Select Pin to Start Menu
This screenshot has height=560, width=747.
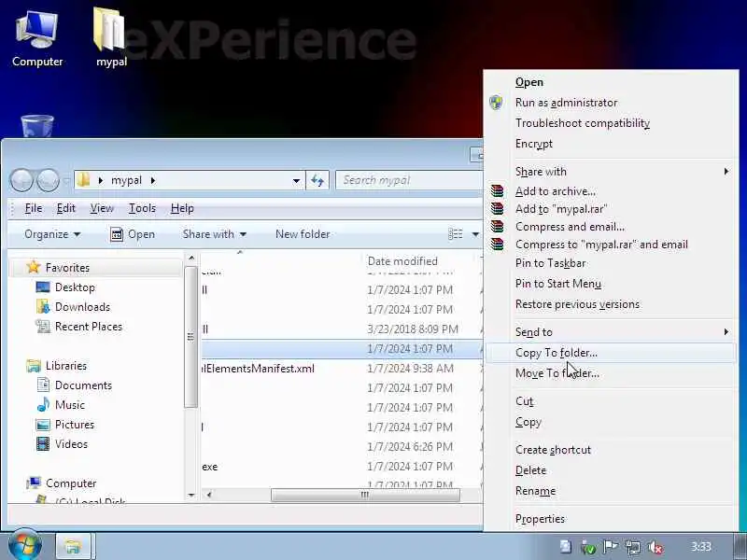pyautogui.click(x=611, y=284)
